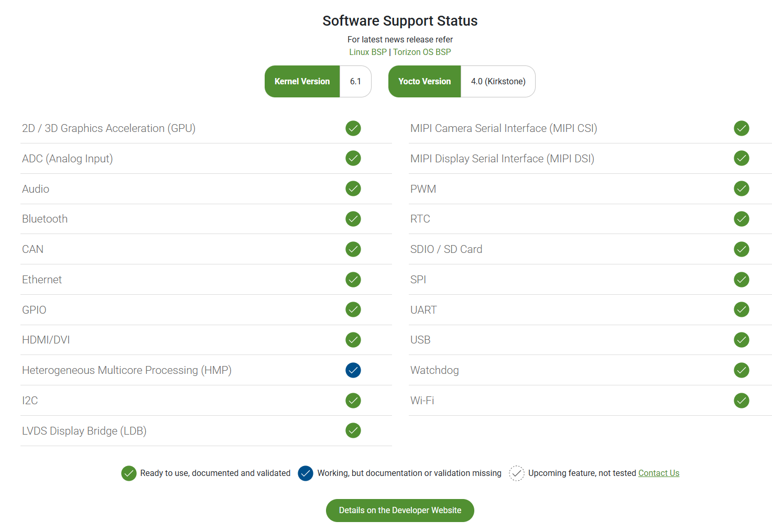Click the Audio feature label
The width and height of the screenshot is (772, 532).
(36, 189)
